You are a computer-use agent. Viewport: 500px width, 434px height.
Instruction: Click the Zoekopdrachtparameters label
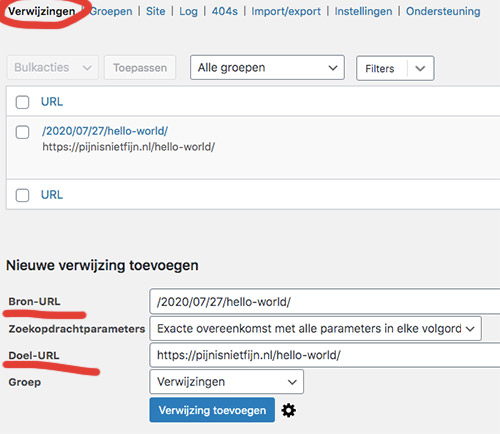coord(77,329)
